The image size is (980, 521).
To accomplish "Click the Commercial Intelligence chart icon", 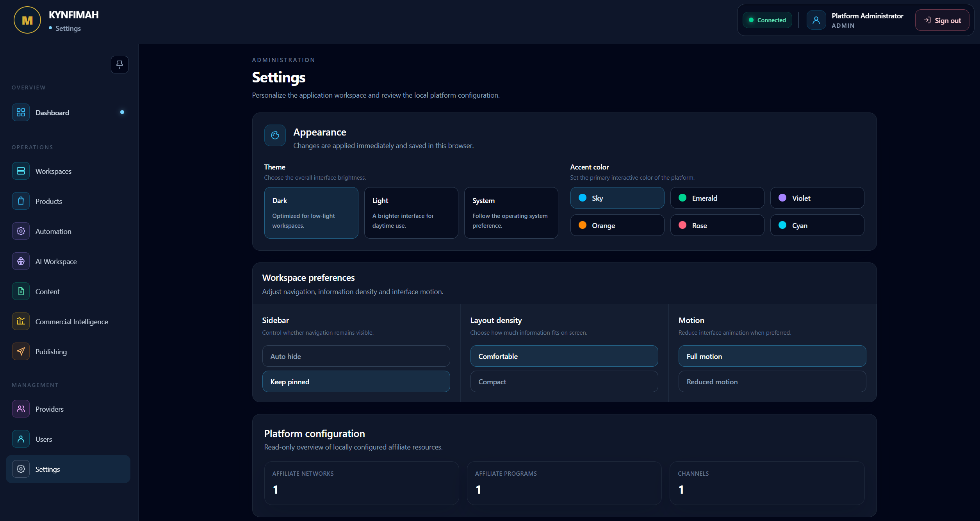I will (21, 321).
